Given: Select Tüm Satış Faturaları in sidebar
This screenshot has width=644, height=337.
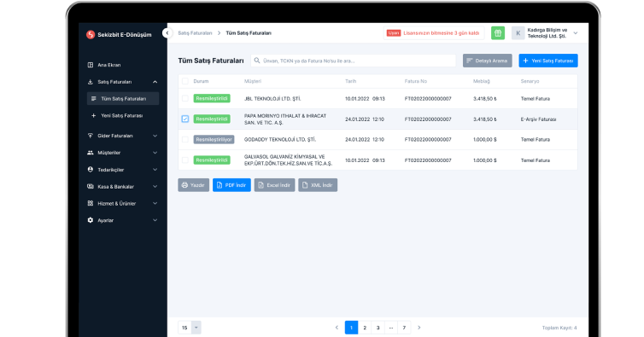Looking at the screenshot, I should point(123,98).
